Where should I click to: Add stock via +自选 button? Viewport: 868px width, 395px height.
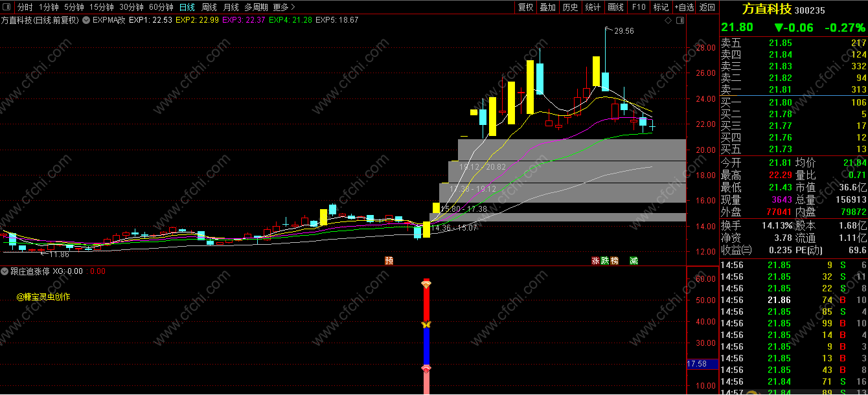(x=684, y=7)
